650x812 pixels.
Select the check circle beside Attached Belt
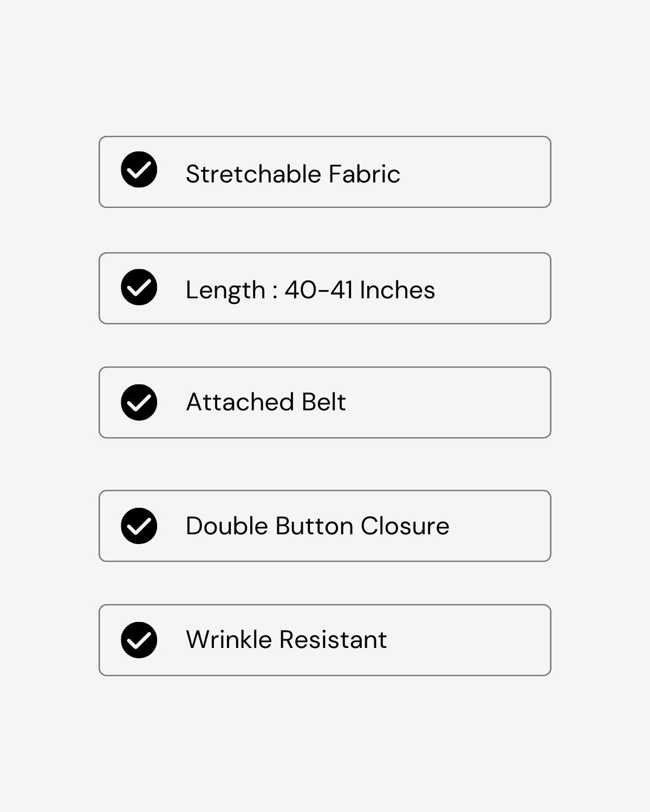(139, 402)
